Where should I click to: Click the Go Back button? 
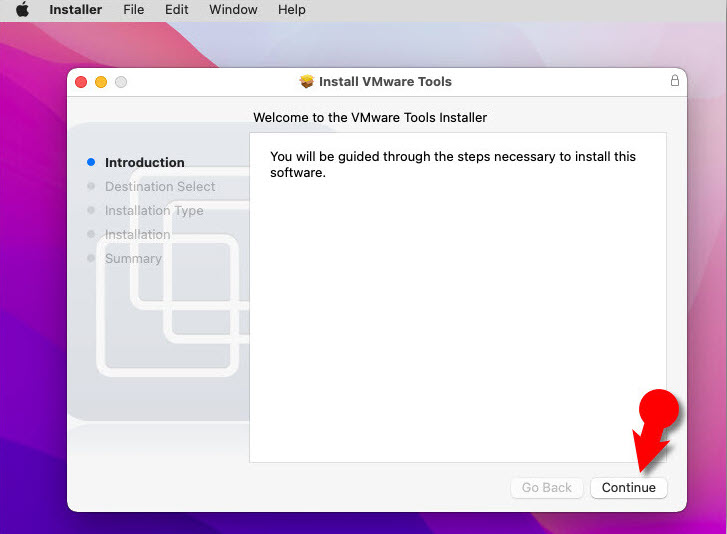(547, 488)
